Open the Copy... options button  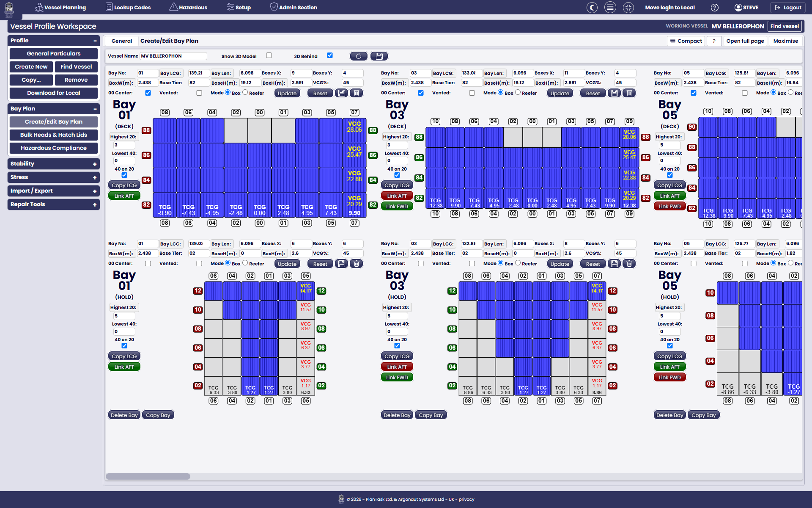pyautogui.click(x=31, y=80)
